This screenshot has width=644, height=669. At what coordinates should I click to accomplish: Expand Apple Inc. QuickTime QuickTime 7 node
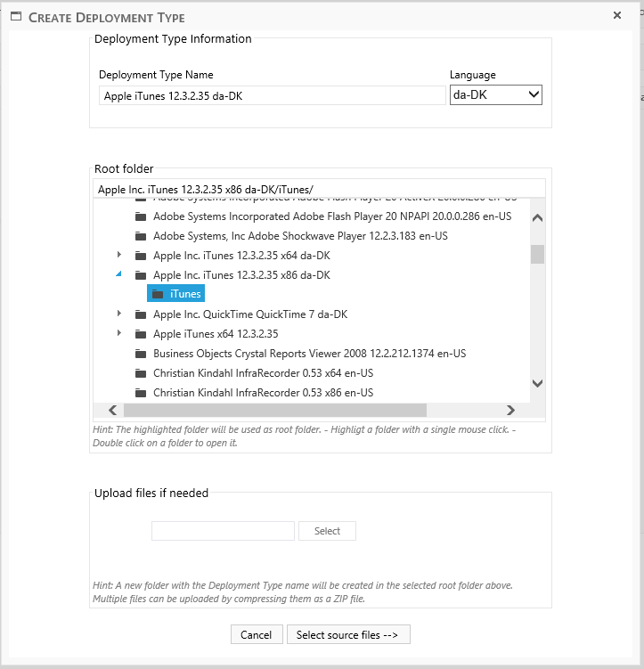pos(119,314)
